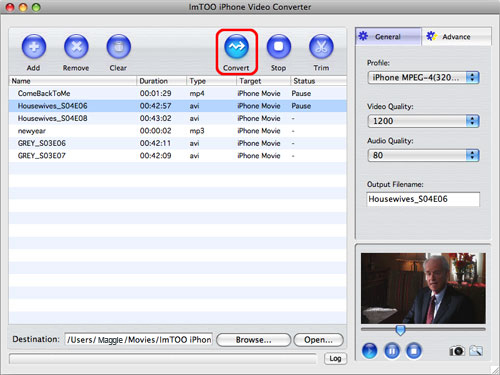Take a snapshot with the camera icon
The height and width of the screenshot is (375, 500).
click(457, 351)
